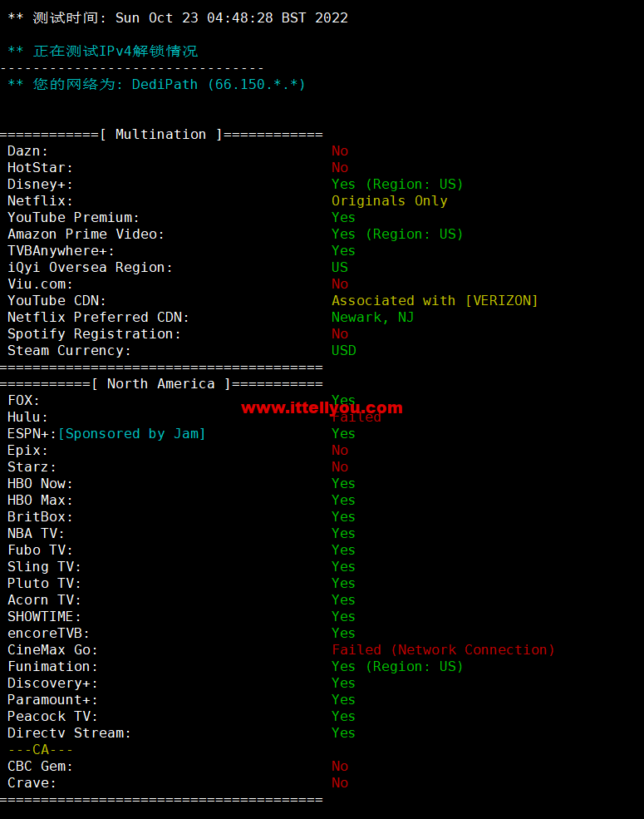Select the Disney+ Yes (Region: US) result
The width and height of the screenshot is (644, 819).
[397, 185]
